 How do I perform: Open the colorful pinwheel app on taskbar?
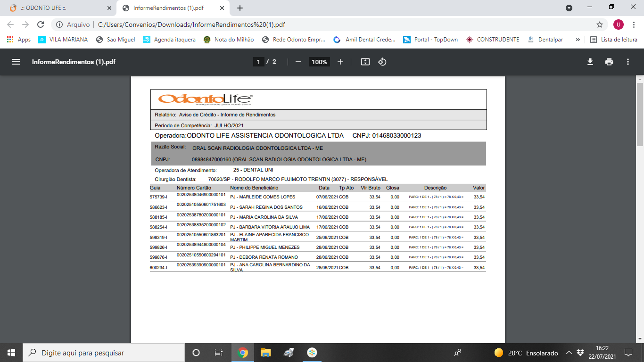click(312, 353)
